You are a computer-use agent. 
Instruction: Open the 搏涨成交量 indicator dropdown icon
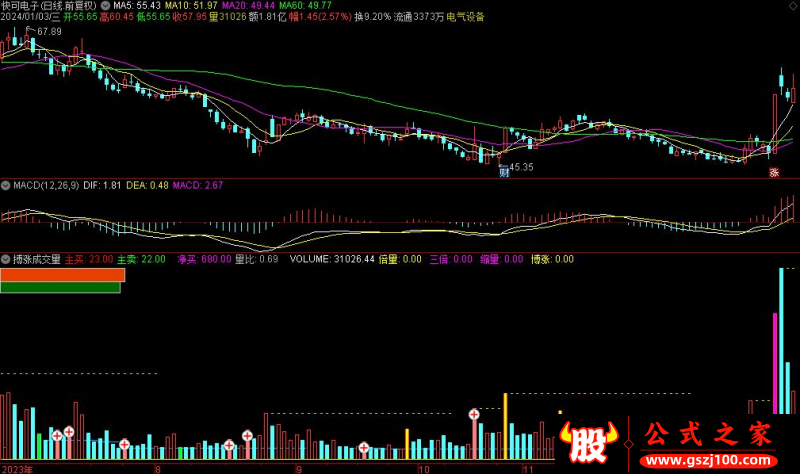tap(6, 259)
